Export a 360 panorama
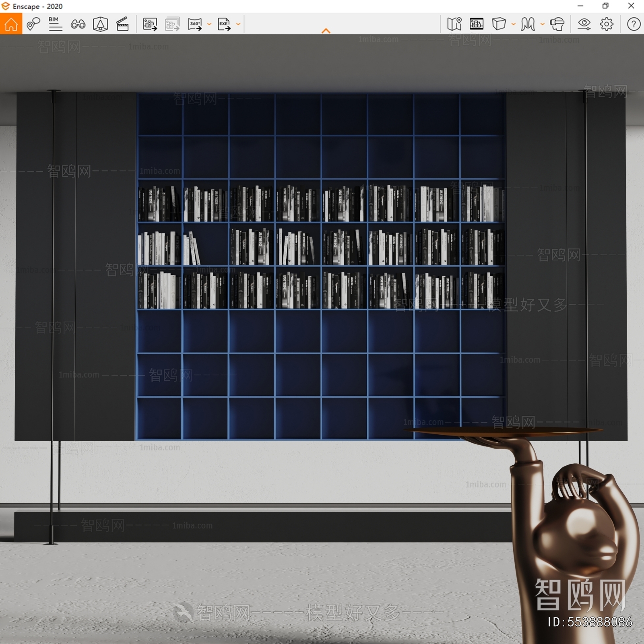The height and width of the screenshot is (644, 644). (x=195, y=24)
